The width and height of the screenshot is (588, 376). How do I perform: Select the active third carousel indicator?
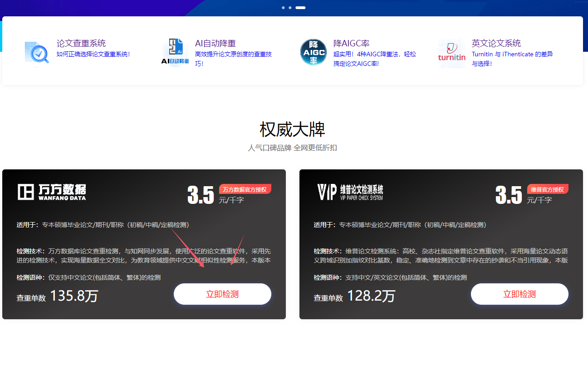(300, 8)
